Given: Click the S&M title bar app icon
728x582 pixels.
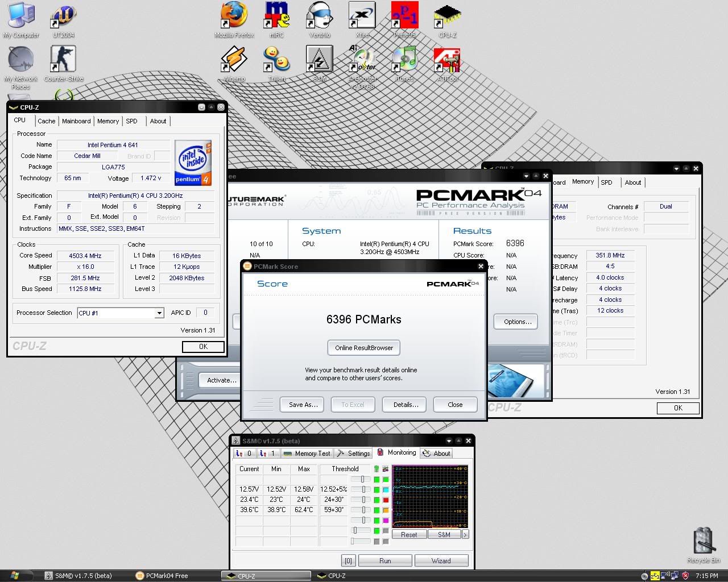Looking at the screenshot, I should 236,441.
